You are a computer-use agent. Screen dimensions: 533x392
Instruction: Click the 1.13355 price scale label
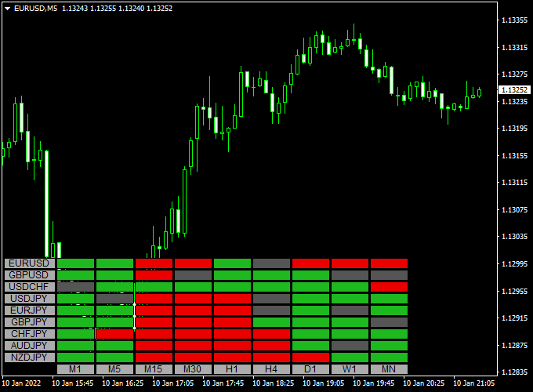click(x=515, y=20)
